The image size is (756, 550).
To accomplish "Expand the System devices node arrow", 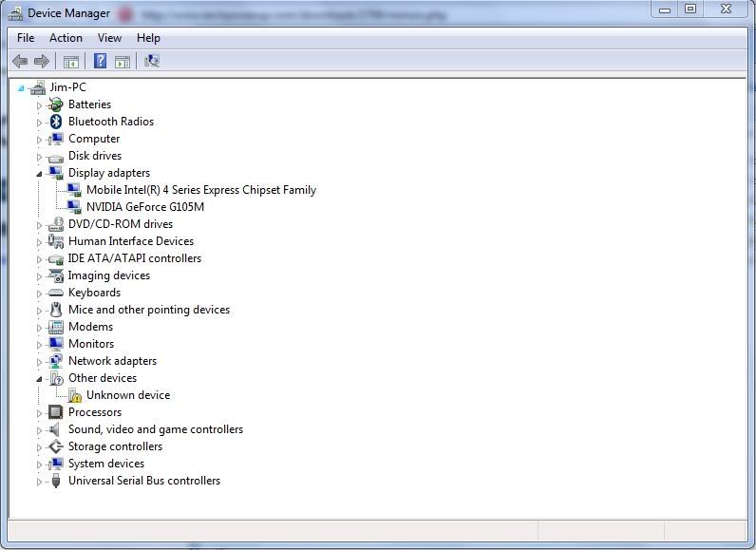I will click(x=39, y=465).
